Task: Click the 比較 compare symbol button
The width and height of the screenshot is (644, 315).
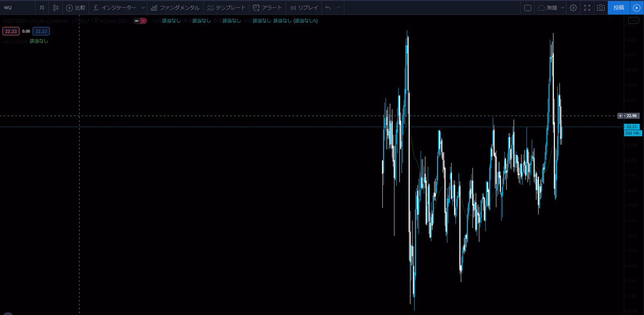Action: tap(76, 8)
